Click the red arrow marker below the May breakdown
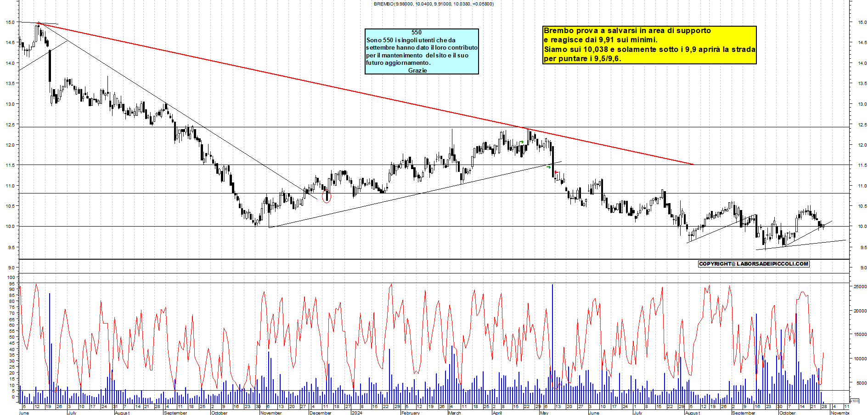Screen dimensions: 868x415 click(556, 172)
